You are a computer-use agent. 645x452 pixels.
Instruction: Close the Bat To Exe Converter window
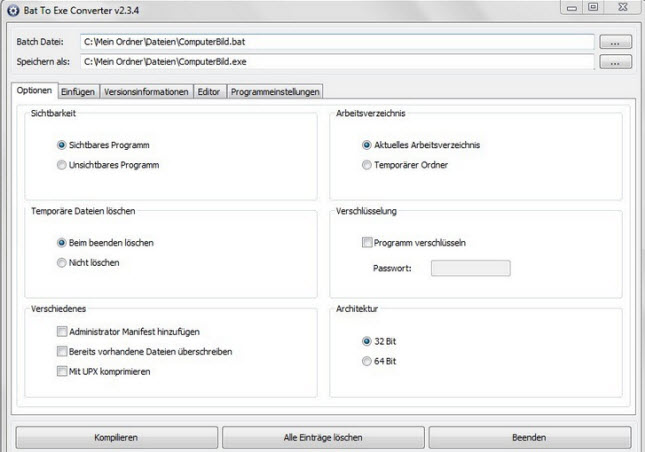pyautogui.click(x=623, y=7)
